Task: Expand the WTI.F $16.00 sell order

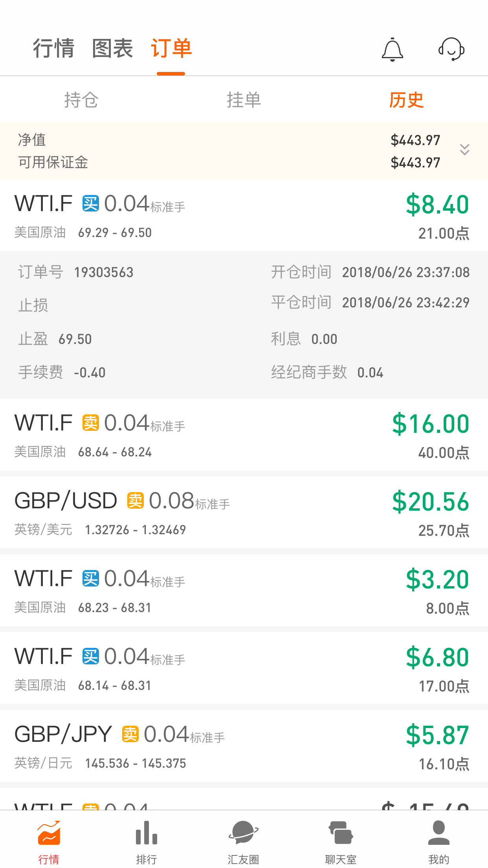Action: [x=244, y=435]
